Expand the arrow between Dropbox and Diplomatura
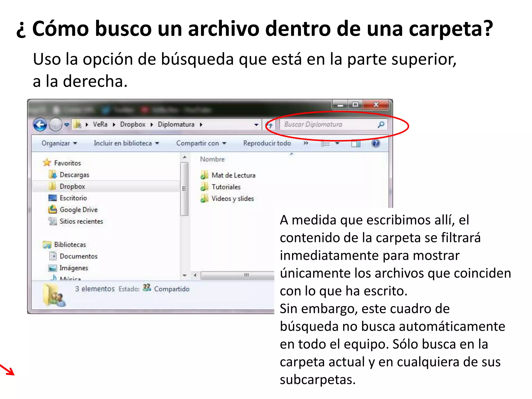The width and height of the screenshot is (532, 399). [x=152, y=125]
